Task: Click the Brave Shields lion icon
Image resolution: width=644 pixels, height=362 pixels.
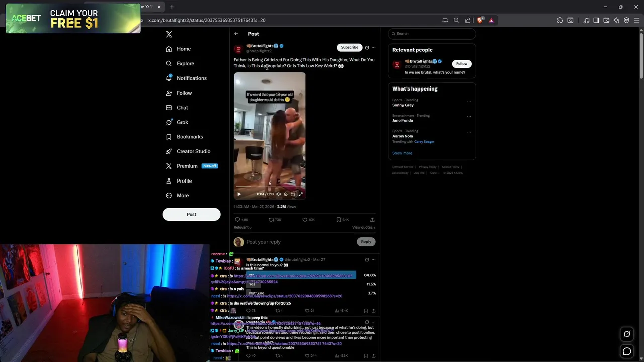Action: point(480,20)
